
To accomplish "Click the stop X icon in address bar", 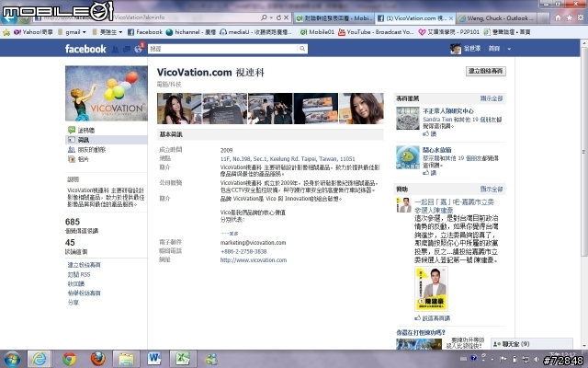I will [286, 17].
